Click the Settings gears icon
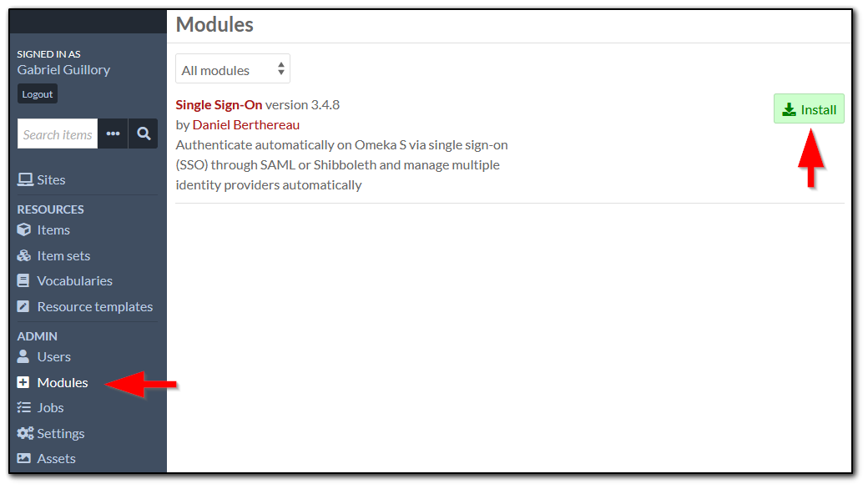This screenshot has height=489, width=868. click(25, 433)
